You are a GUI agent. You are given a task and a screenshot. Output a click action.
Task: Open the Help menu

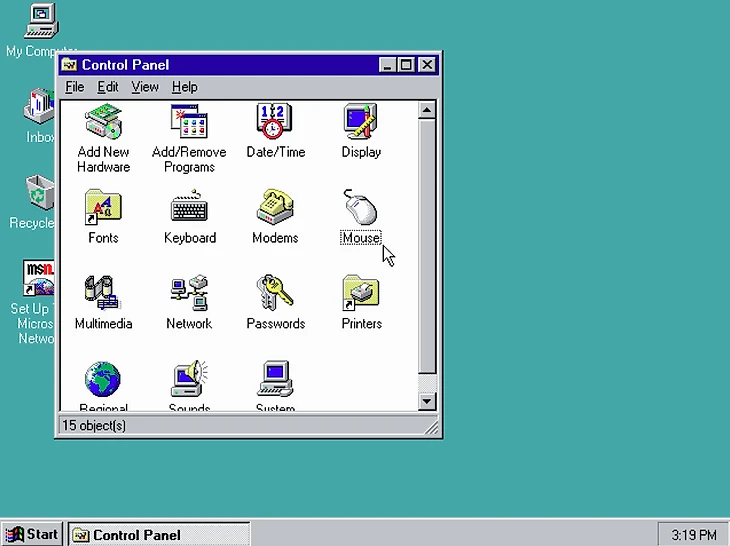[185, 87]
